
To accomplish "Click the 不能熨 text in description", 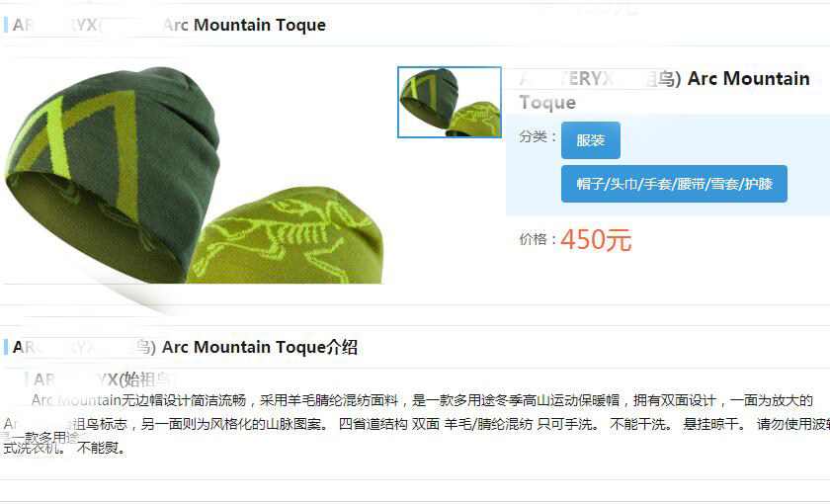I will coord(101,449).
